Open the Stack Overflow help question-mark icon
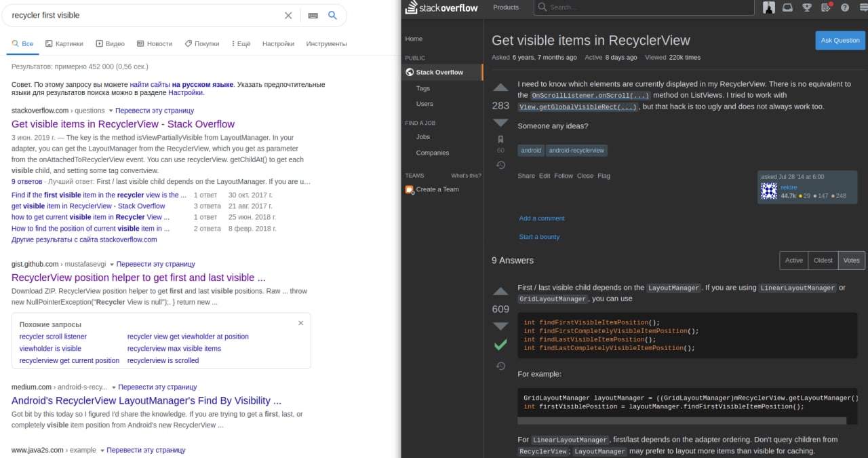This screenshot has height=458, width=868. 845,7
